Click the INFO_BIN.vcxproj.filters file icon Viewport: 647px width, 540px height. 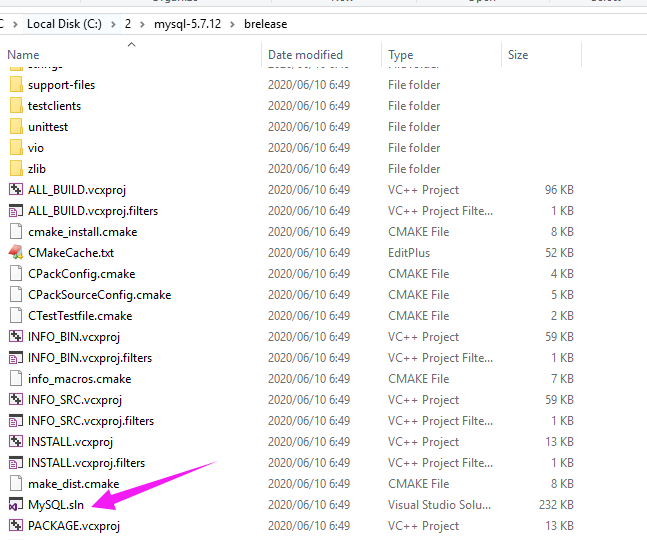[x=16, y=358]
